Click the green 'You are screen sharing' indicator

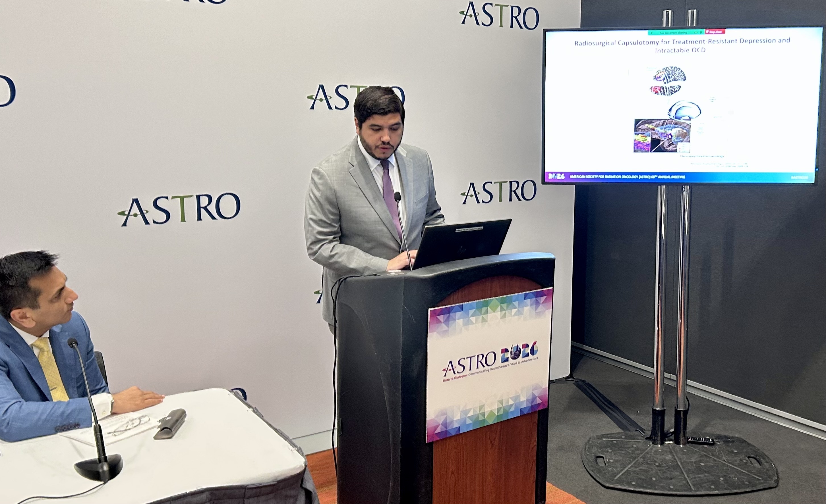pyautogui.click(x=676, y=32)
